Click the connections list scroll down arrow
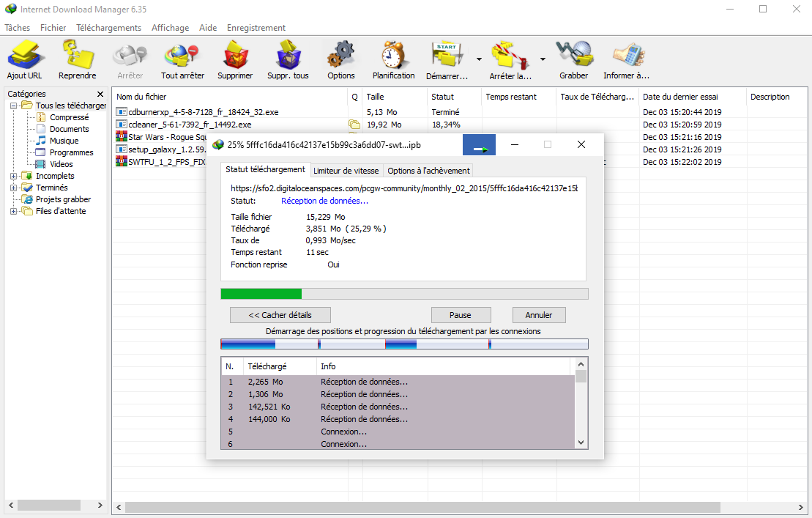The width and height of the screenshot is (812, 518). click(x=581, y=443)
